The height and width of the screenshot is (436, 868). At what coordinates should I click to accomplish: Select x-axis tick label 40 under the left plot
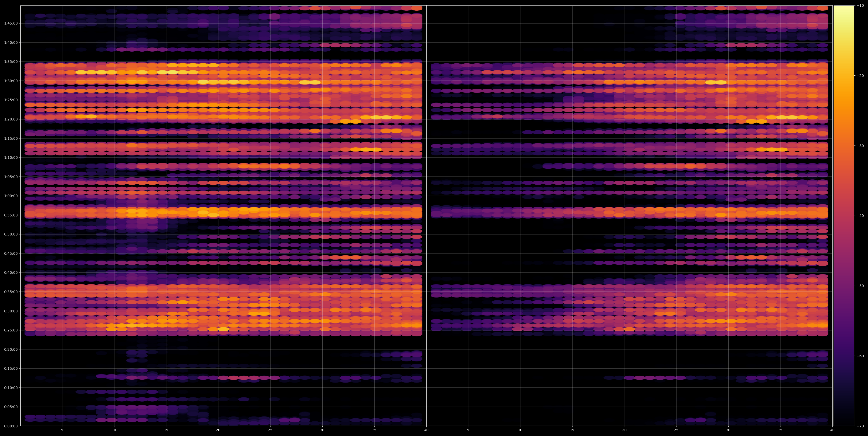(x=426, y=430)
